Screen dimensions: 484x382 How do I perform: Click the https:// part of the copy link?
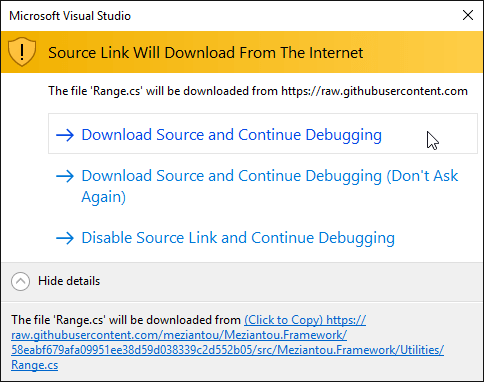346,320
